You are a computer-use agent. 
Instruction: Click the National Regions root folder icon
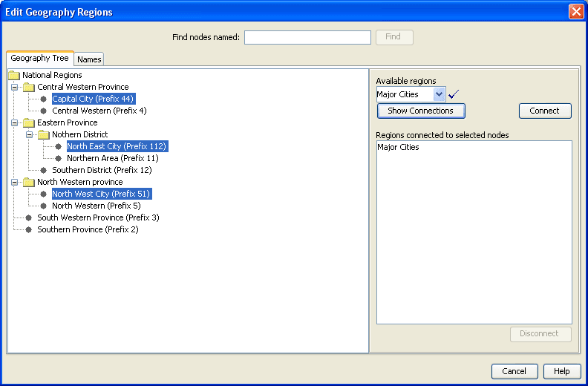(x=14, y=75)
